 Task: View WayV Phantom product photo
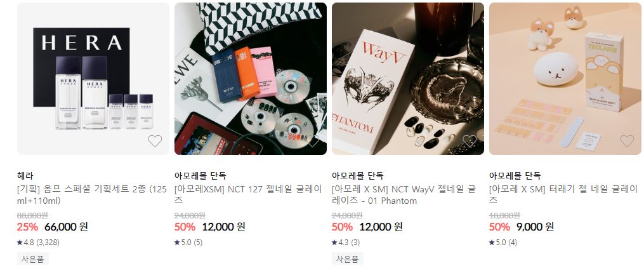point(408,79)
